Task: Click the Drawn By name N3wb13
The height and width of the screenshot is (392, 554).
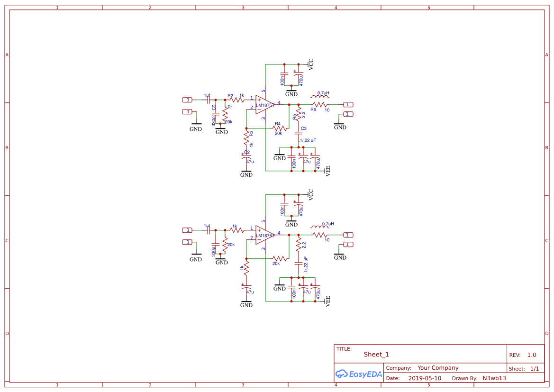Action: pos(494,378)
